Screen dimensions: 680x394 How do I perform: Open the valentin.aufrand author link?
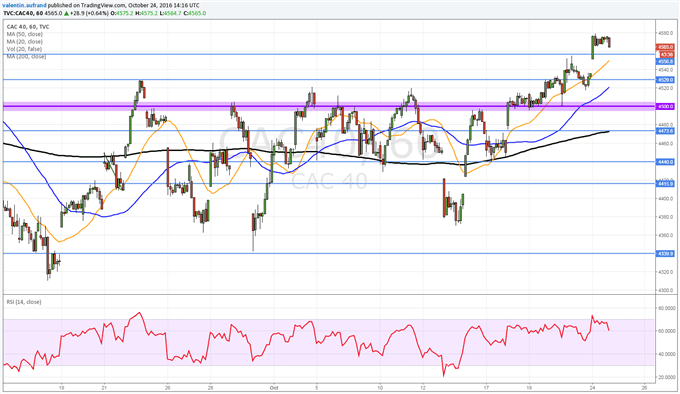(24, 5)
